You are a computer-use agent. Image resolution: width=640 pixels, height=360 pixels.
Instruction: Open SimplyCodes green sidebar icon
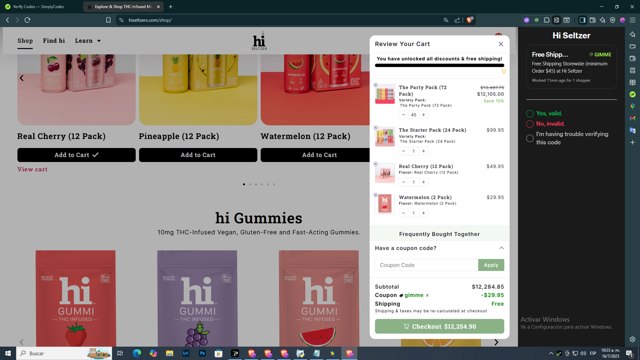pos(633,94)
